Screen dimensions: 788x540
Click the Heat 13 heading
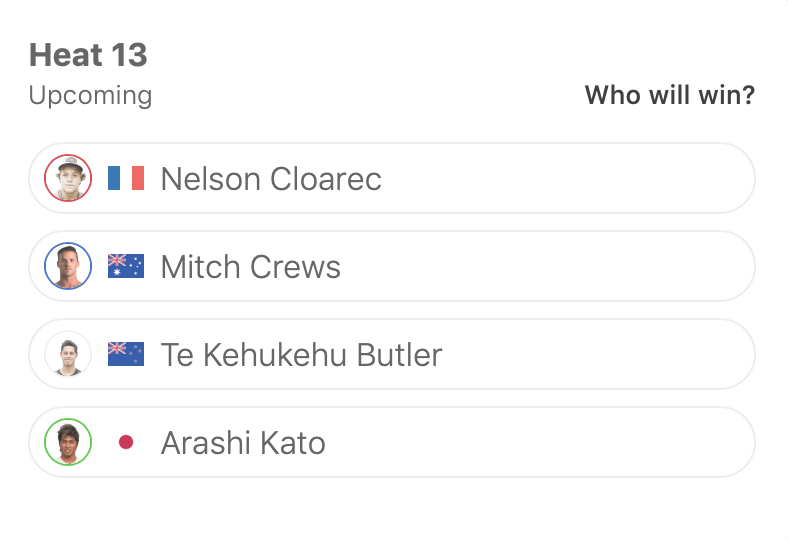coord(88,55)
